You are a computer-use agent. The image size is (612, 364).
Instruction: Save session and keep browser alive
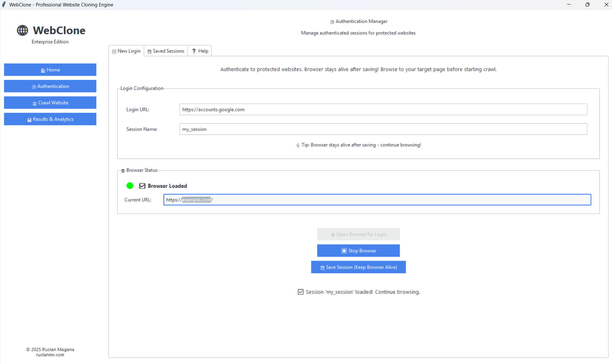pyautogui.click(x=358, y=267)
